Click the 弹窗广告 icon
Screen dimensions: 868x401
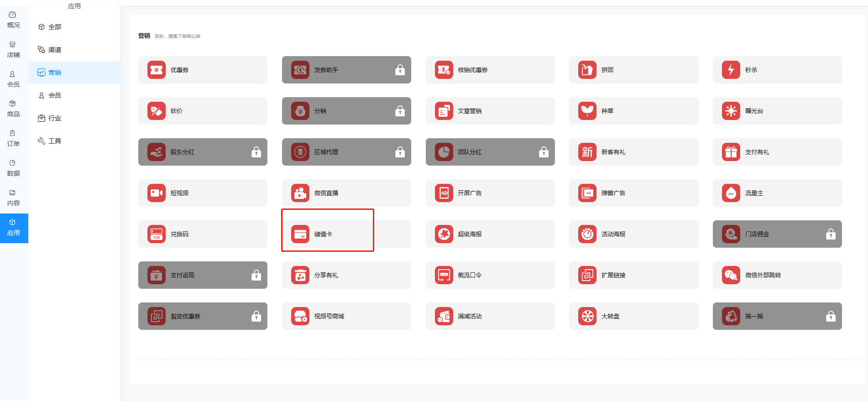pyautogui.click(x=587, y=193)
